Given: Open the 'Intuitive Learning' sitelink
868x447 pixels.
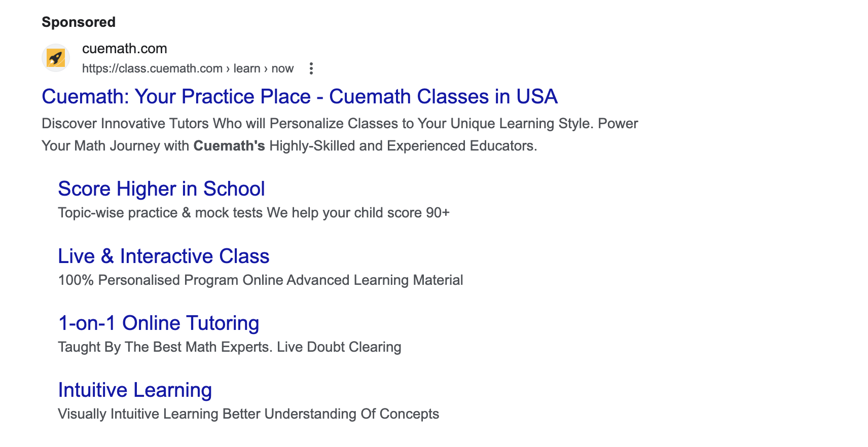Looking at the screenshot, I should tap(135, 390).
